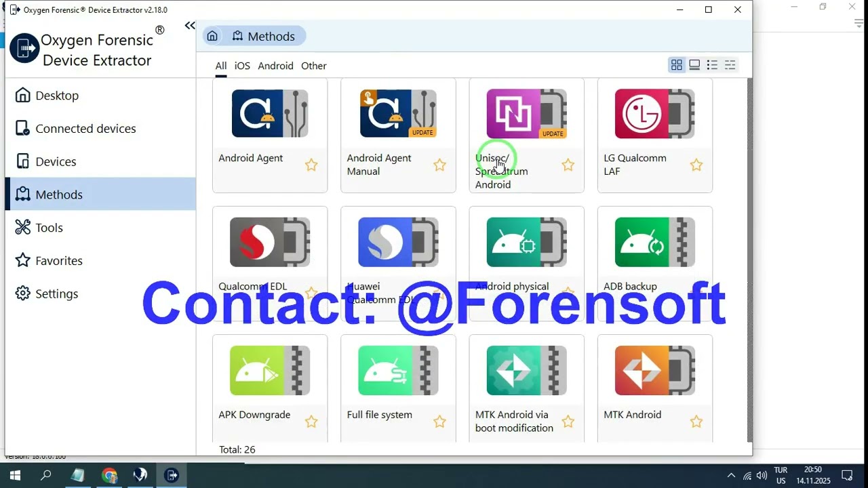Select the All filter tab
Viewport: 868px width, 488px height.
(221, 66)
